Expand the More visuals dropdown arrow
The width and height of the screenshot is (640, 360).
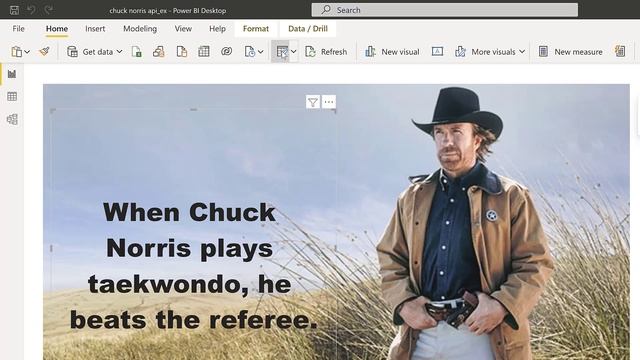click(x=522, y=52)
